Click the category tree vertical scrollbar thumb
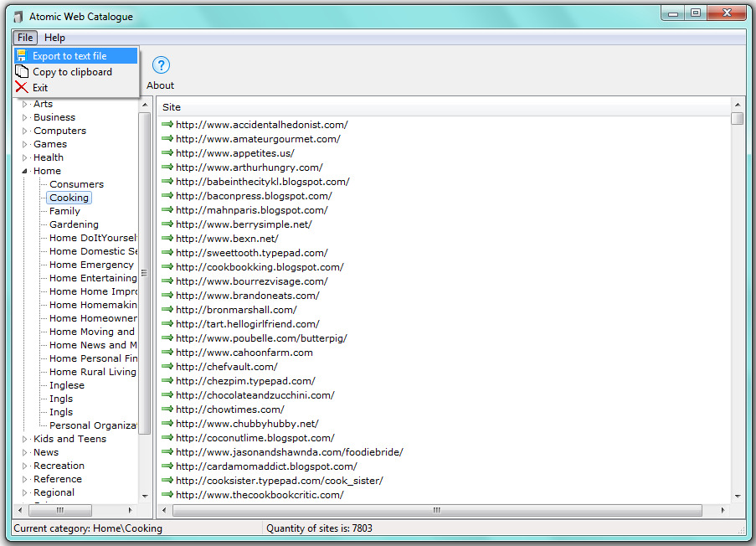Screen dimensions: 756x546 tap(144, 273)
